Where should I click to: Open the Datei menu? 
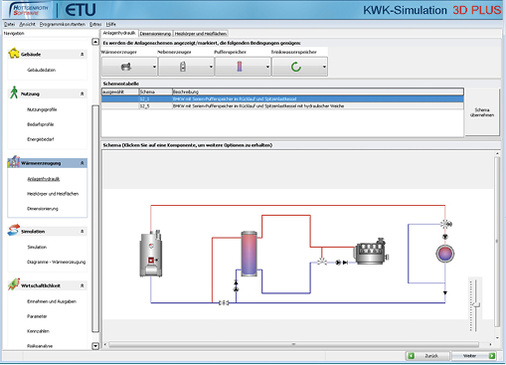point(9,24)
